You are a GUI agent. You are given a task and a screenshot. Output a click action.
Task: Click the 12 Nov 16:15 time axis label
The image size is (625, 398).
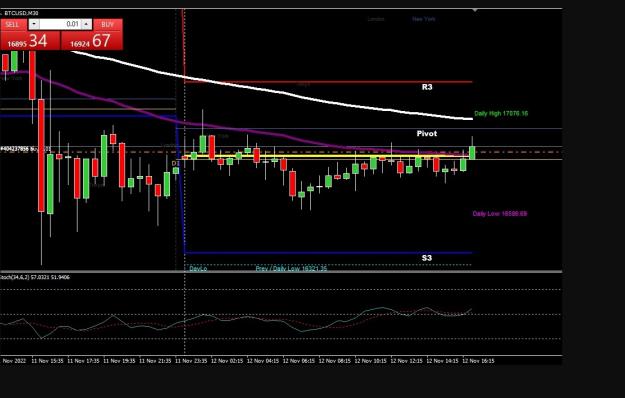tap(478, 361)
